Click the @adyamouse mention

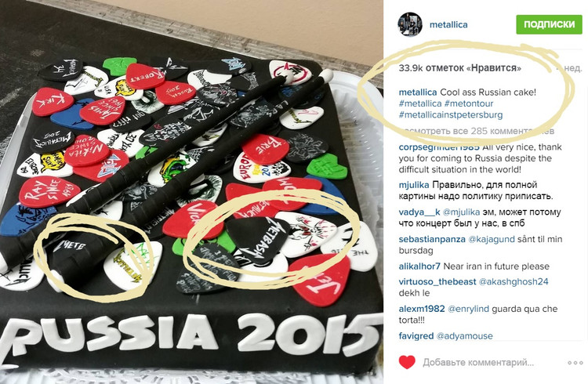(465, 336)
